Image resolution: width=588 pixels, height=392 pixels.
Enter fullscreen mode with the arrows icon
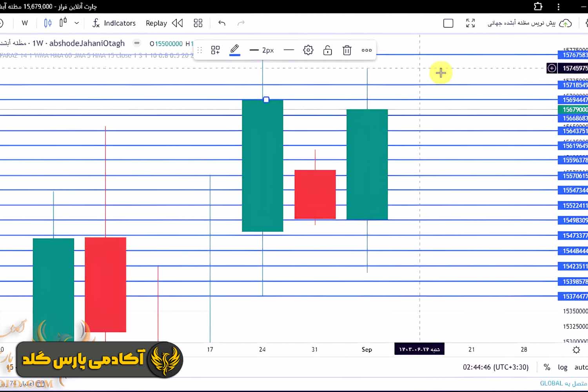(x=470, y=23)
